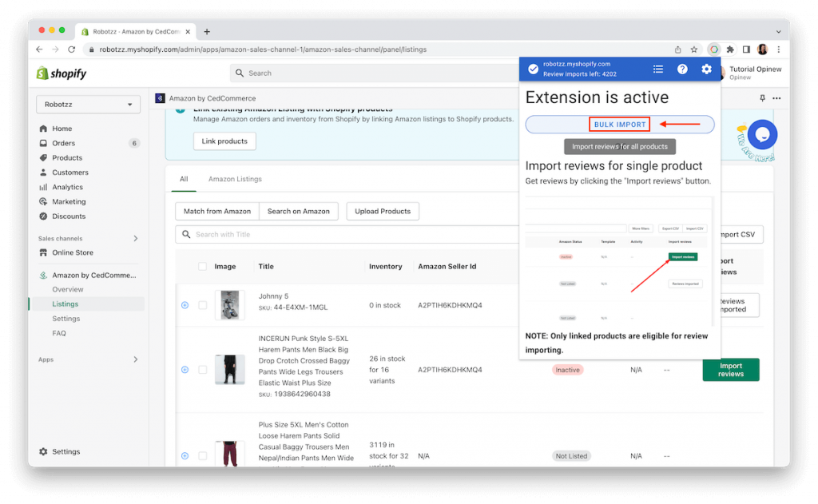
Task: Open the app FAQ page
Action: coord(59,333)
